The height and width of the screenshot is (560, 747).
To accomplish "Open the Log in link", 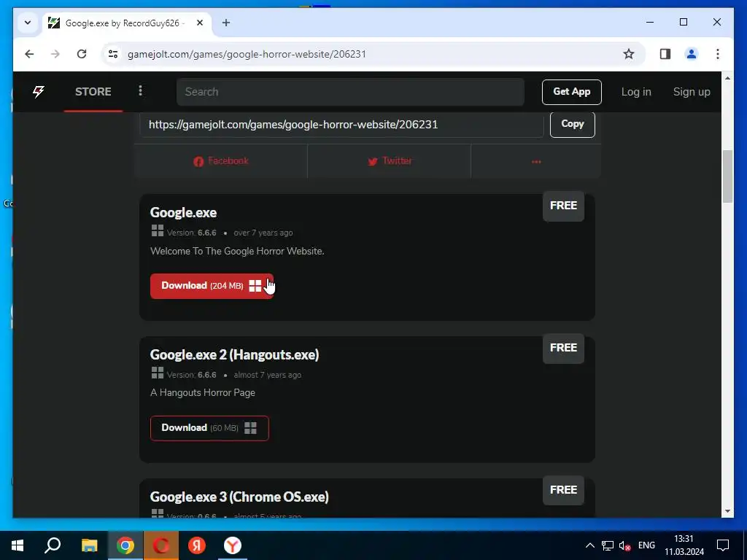I will click(635, 92).
